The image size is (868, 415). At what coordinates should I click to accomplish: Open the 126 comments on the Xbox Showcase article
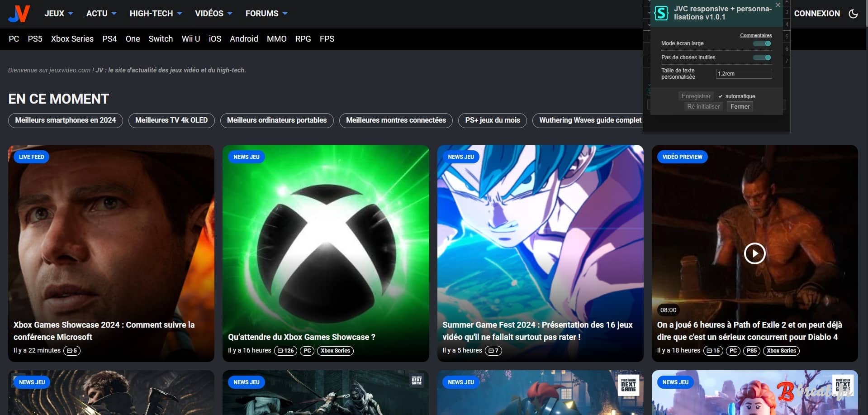tap(285, 350)
